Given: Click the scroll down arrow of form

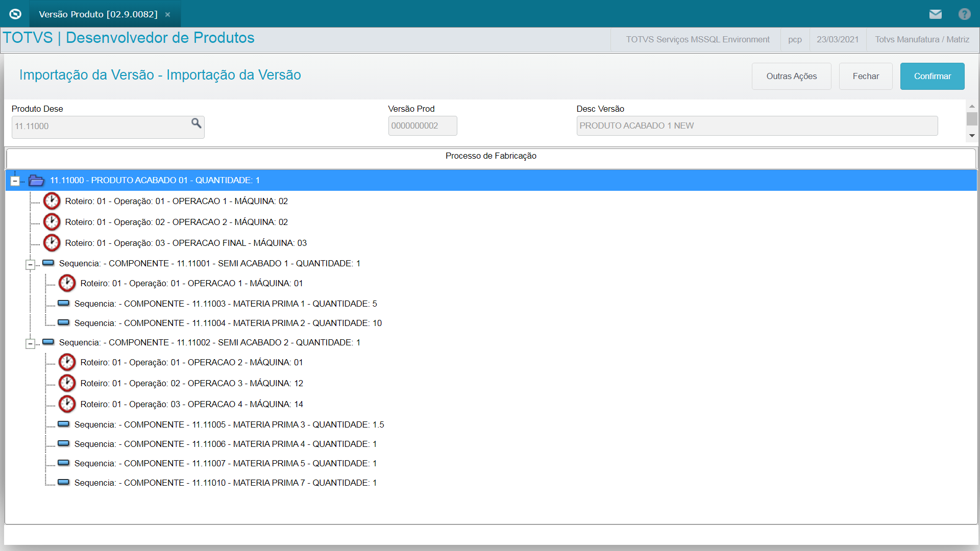Looking at the screenshot, I should (x=972, y=136).
